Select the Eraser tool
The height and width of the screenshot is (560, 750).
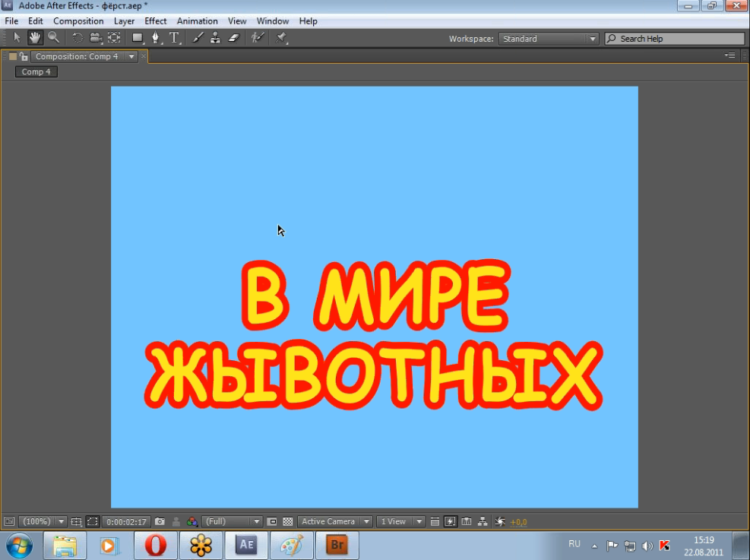[233, 37]
